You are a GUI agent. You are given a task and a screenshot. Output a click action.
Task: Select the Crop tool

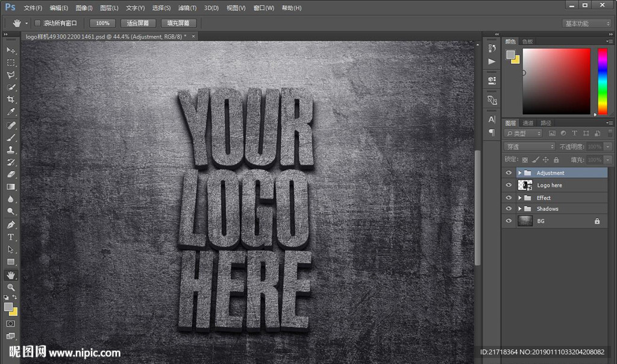[x=11, y=100]
